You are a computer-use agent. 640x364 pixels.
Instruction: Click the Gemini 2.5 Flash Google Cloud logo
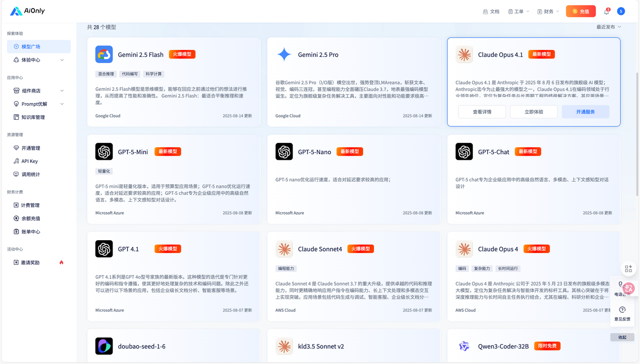(104, 54)
